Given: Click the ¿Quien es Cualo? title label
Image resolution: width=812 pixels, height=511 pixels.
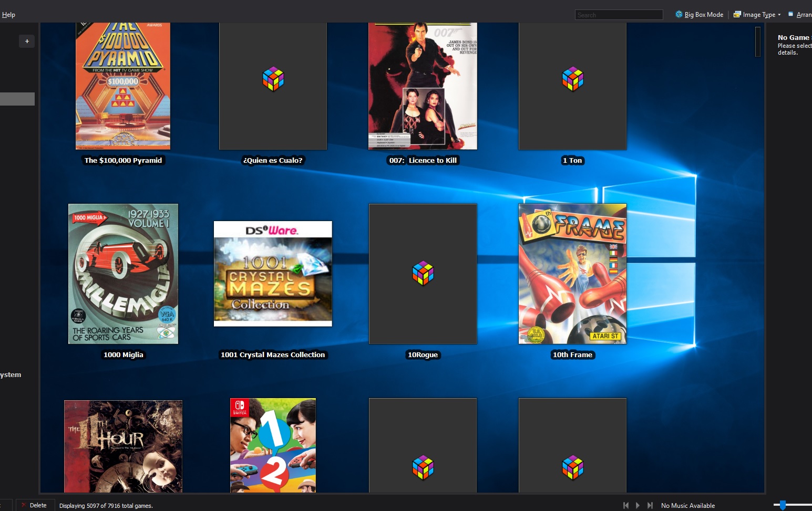Looking at the screenshot, I should (273, 160).
